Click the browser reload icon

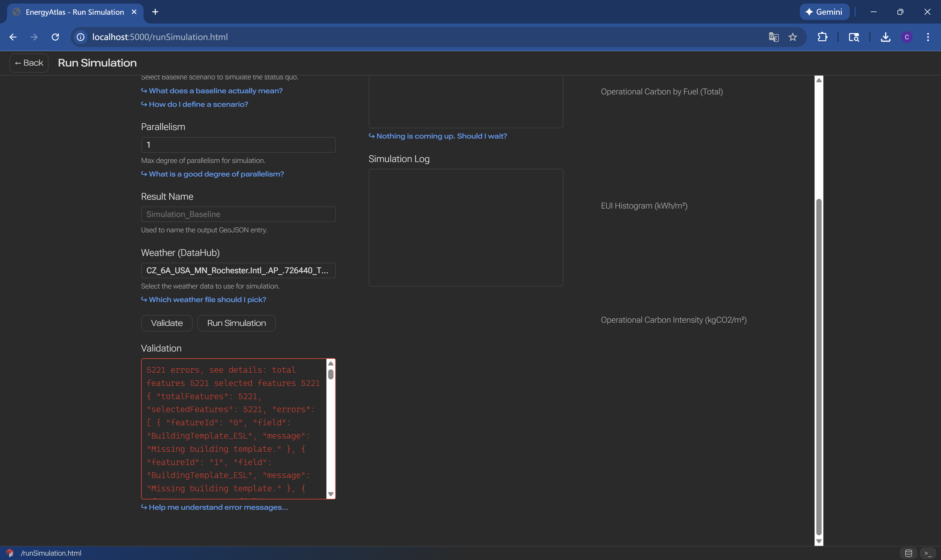click(x=55, y=37)
